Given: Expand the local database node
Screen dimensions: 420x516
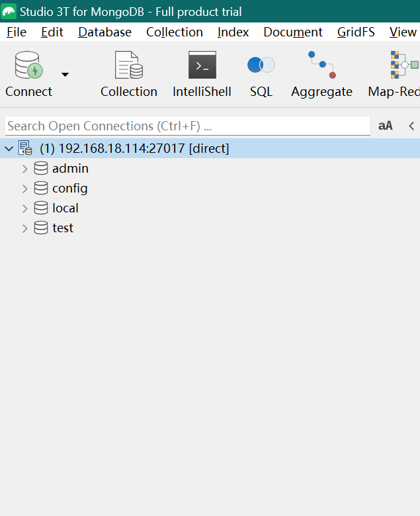Looking at the screenshot, I should (24, 208).
